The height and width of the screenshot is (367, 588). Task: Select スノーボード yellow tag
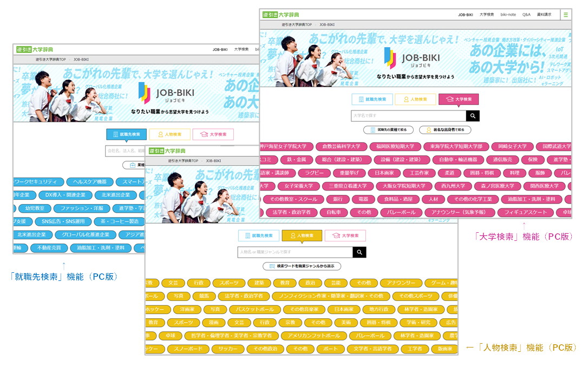[188, 349]
